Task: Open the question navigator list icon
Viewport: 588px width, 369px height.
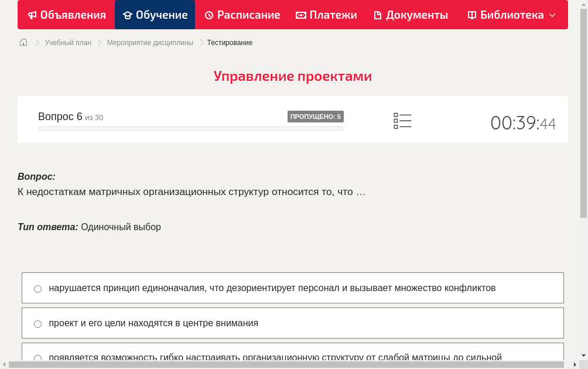Action: tap(402, 121)
